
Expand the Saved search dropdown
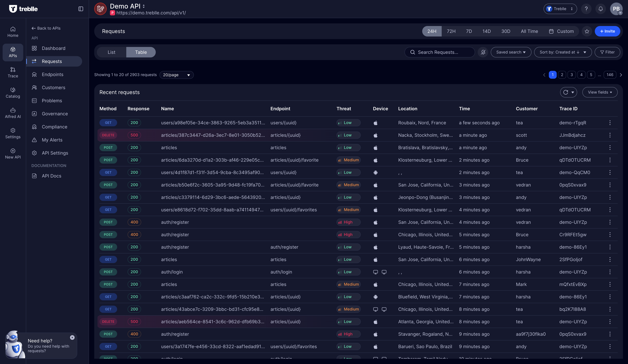[511, 52]
